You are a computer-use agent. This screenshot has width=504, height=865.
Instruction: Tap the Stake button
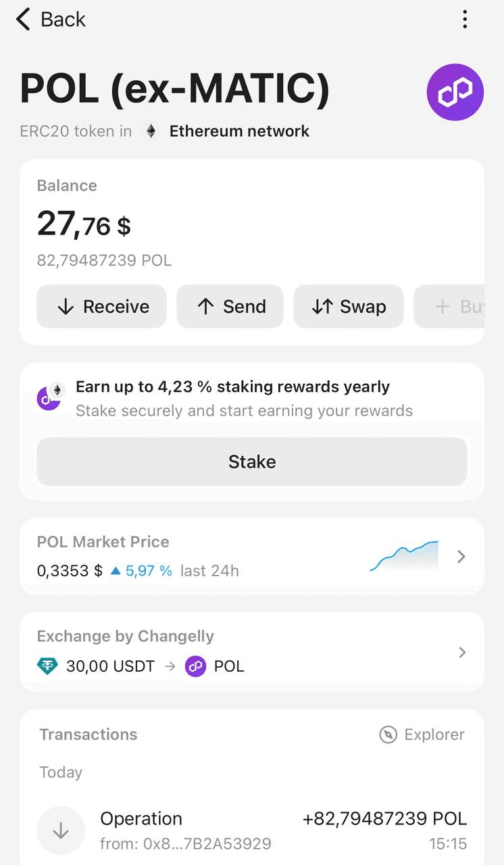pos(252,462)
